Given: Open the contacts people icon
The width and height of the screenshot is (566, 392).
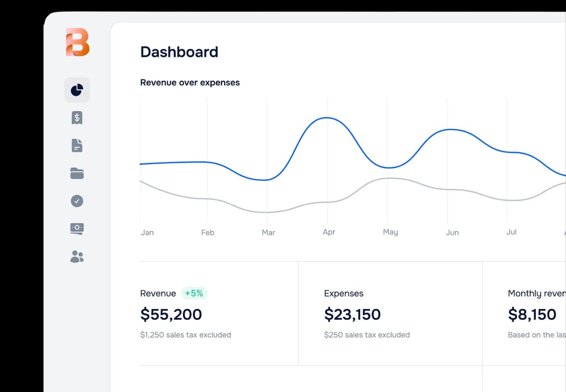Looking at the screenshot, I should 77,257.
